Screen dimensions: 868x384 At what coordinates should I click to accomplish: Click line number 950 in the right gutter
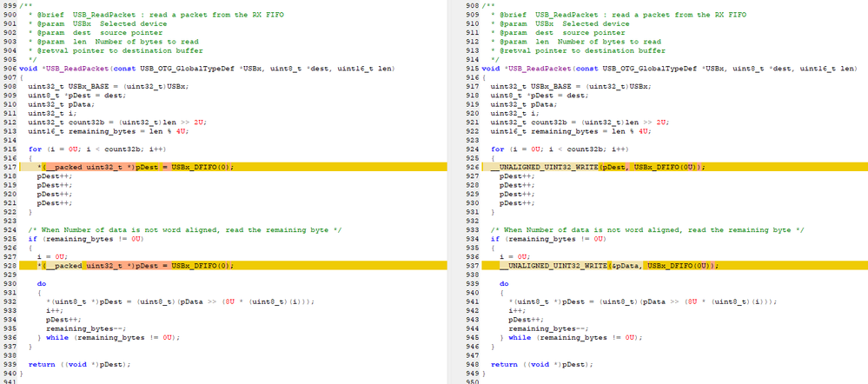click(472, 381)
